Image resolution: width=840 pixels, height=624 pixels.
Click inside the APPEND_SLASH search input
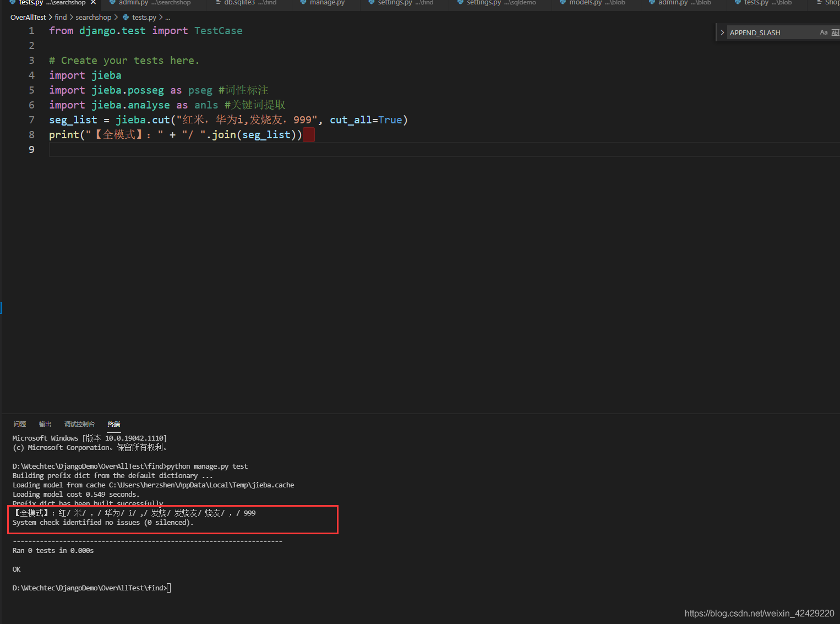[x=771, y=32]
